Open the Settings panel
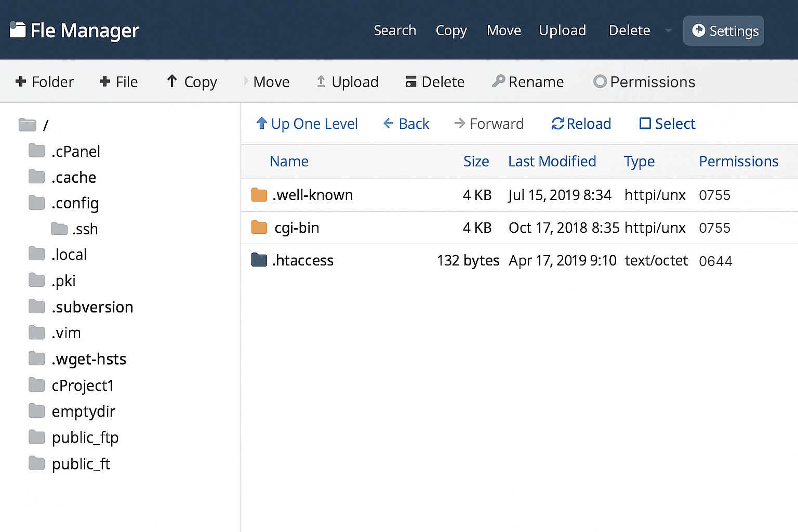 point(723,31)
